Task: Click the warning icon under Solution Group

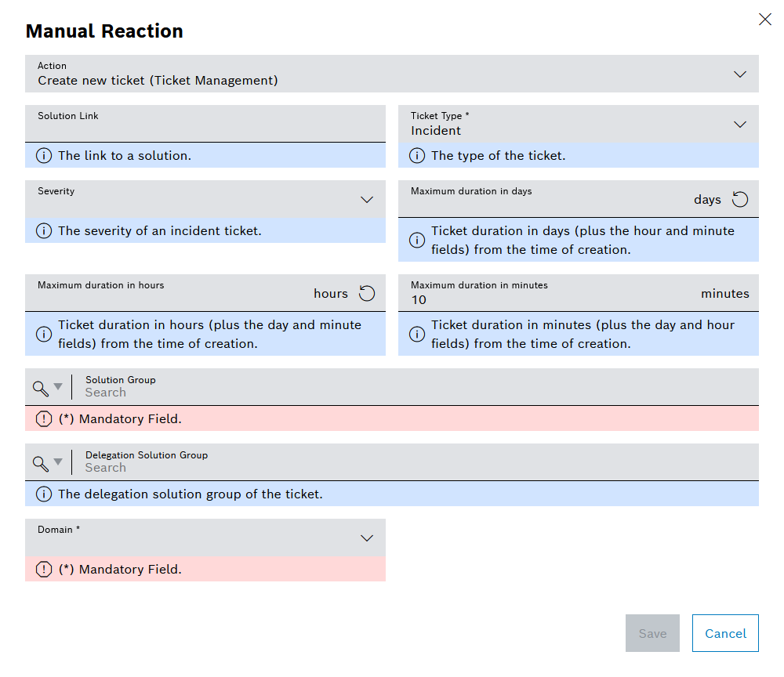Action: [x=44, y=418]
